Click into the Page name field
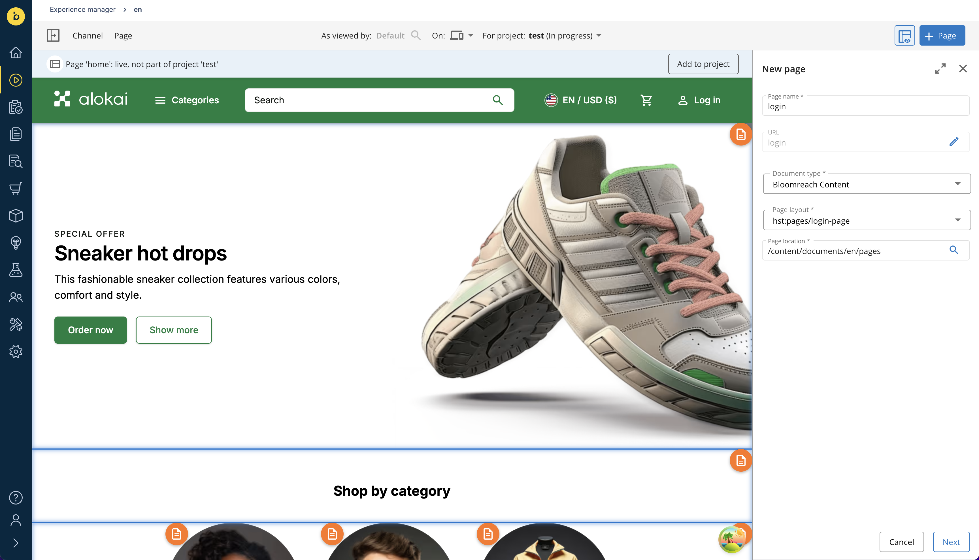Viewport: 979px width, 560px height. pyautogui.click(x=865, y=106)
